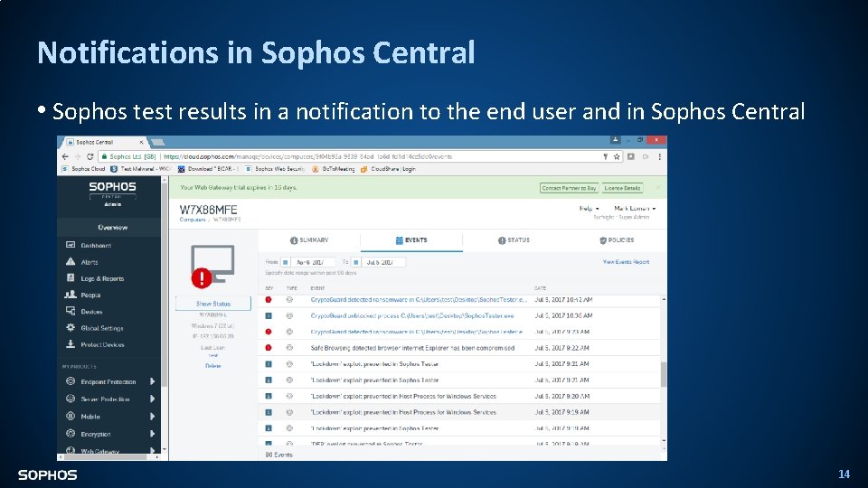Switch to the Status tab
868x488 pixels.
click(x=514, y=240)
